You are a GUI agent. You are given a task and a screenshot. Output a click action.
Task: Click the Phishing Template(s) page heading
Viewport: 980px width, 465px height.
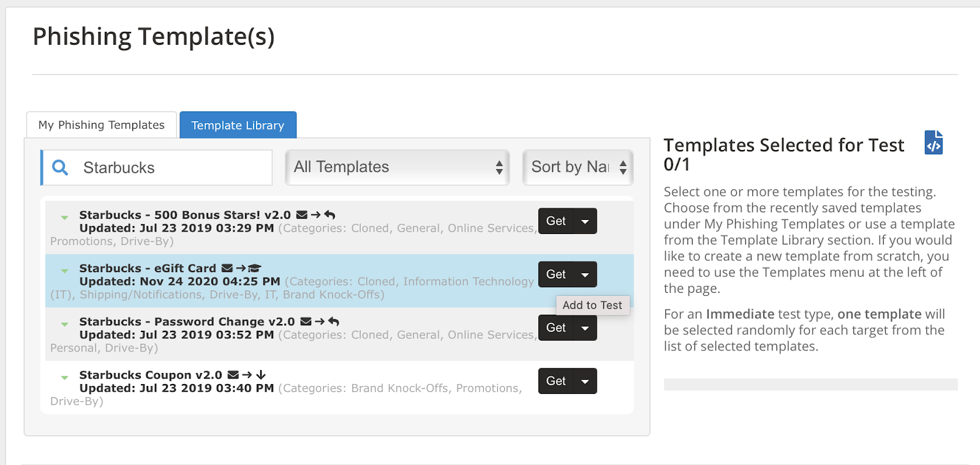(154, 37)
